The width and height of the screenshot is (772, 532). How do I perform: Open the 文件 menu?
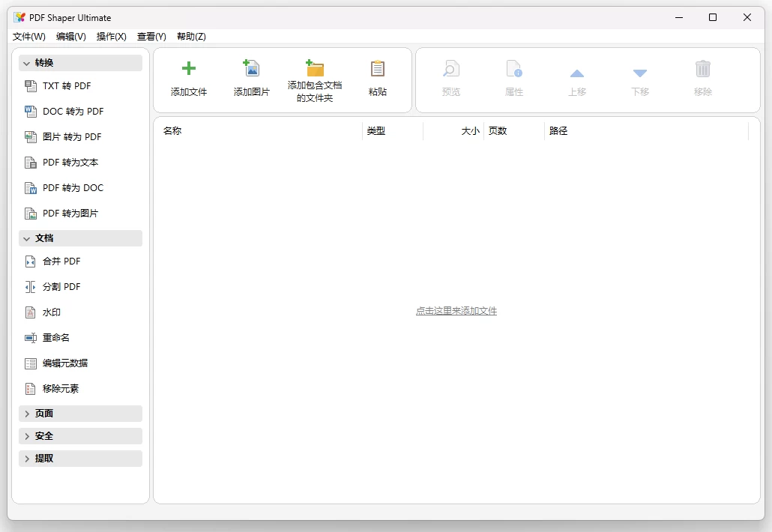pos(28,36)
